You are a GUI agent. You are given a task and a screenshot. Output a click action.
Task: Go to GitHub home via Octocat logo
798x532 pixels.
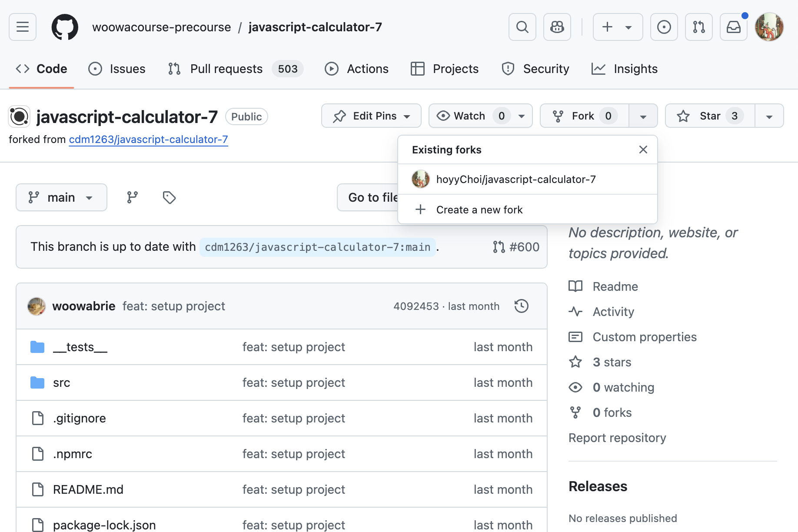[x=65, y=27]
